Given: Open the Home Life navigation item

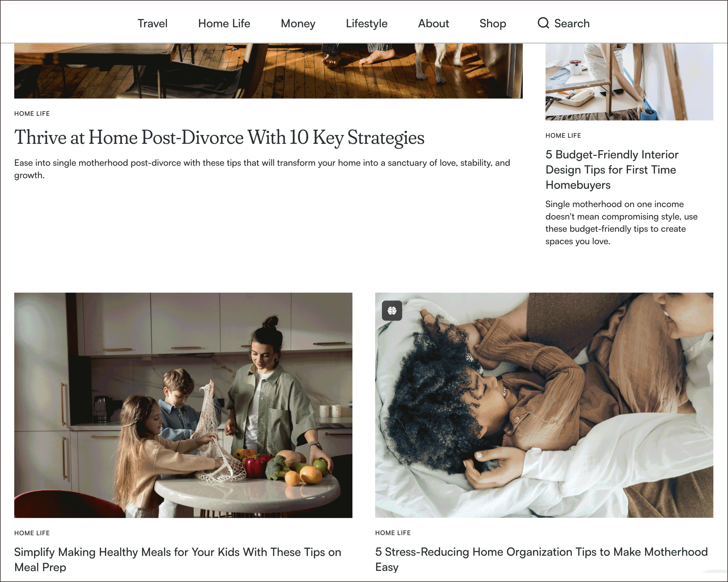Looking at the screenshot, I should (x=224, y=23).
